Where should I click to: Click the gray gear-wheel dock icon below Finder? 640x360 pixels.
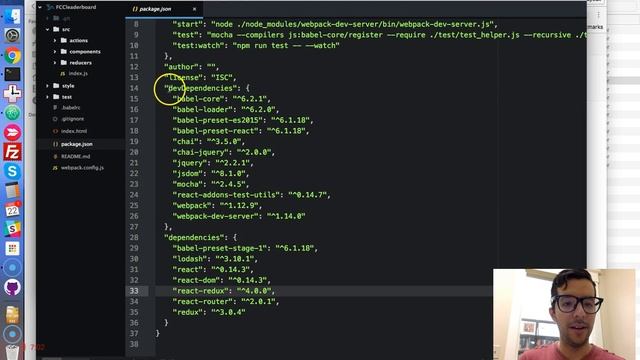(12, 36)
